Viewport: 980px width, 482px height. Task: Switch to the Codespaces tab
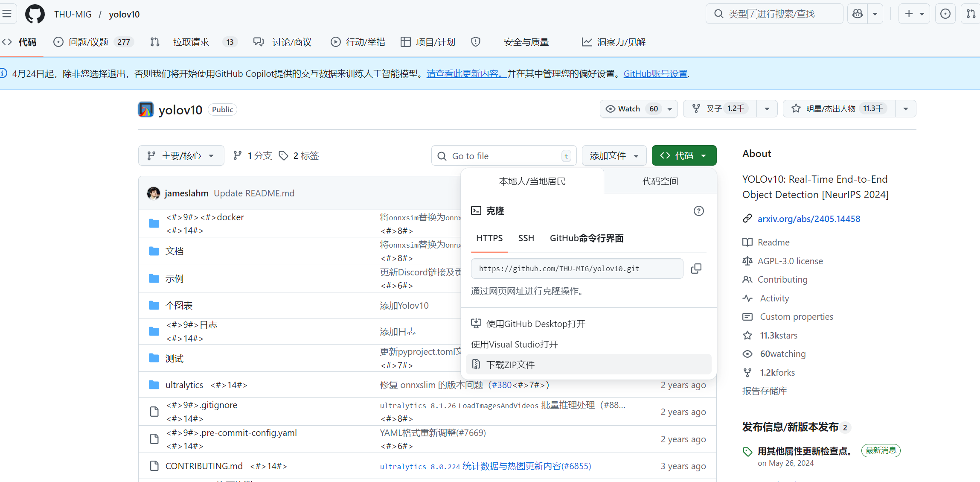(660, 181)
